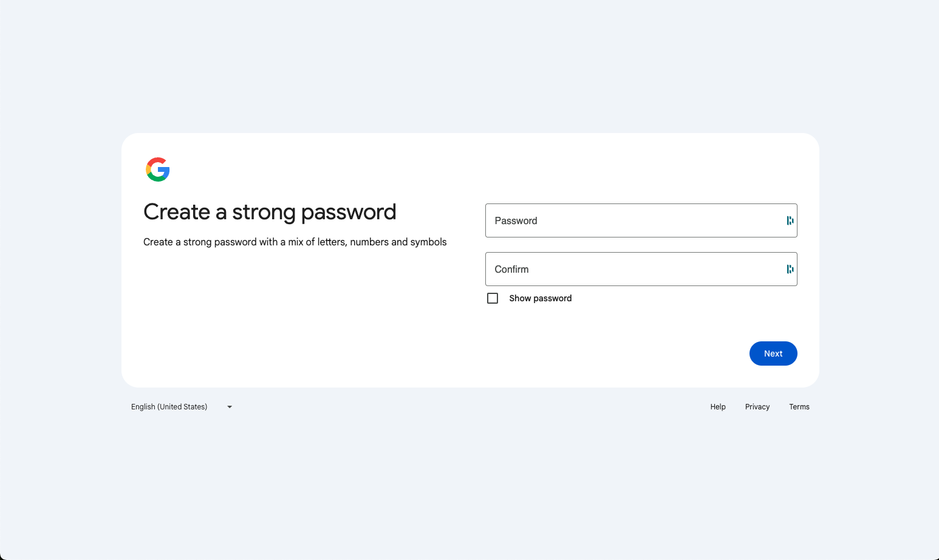Image resolution: width=939 pixels, height=560 pixels.
Task: Open the Terms link in footer
Action: (799, 407)
